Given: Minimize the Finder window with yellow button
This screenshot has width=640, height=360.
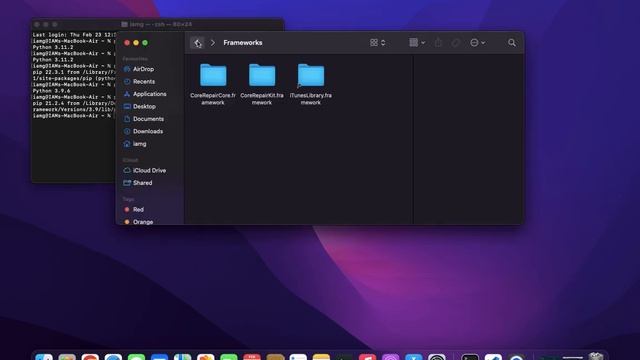Looking at the screenshot, I should [x=136, y=43].
